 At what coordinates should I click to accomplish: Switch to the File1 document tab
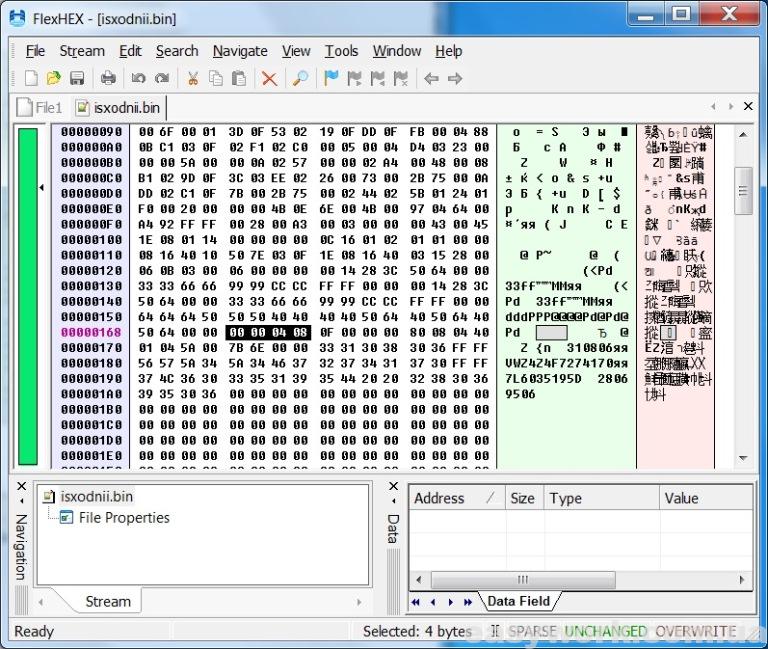(x=41, y=108)
